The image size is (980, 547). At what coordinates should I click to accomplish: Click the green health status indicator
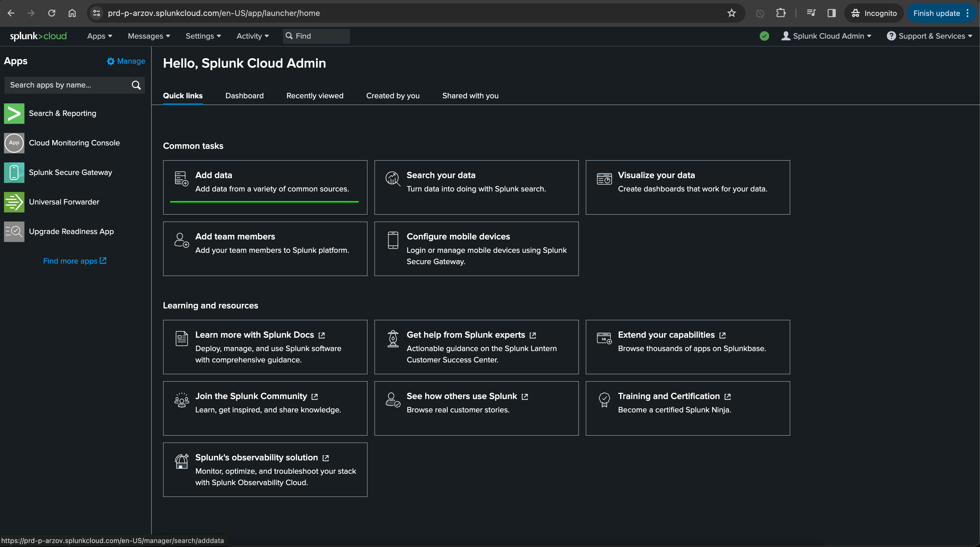pos(764,36)
